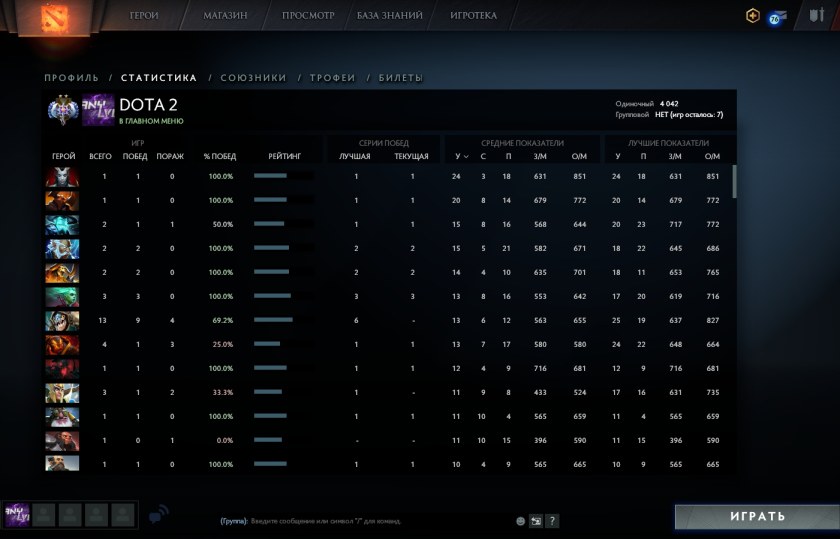This screenshot has height=539, width=840.
Task: Toggle the voice chat speech bubble icon
Action: click(x=159, y=514)
